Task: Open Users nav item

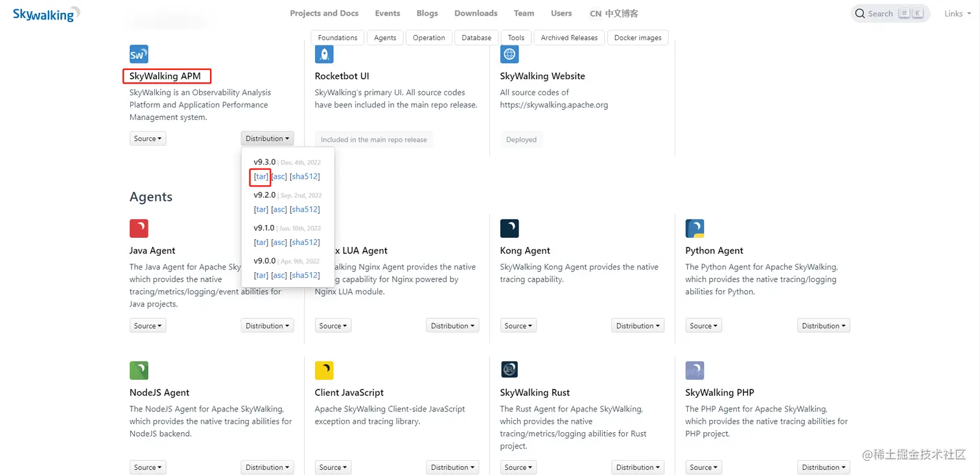Action: click(x=561, y=13)
